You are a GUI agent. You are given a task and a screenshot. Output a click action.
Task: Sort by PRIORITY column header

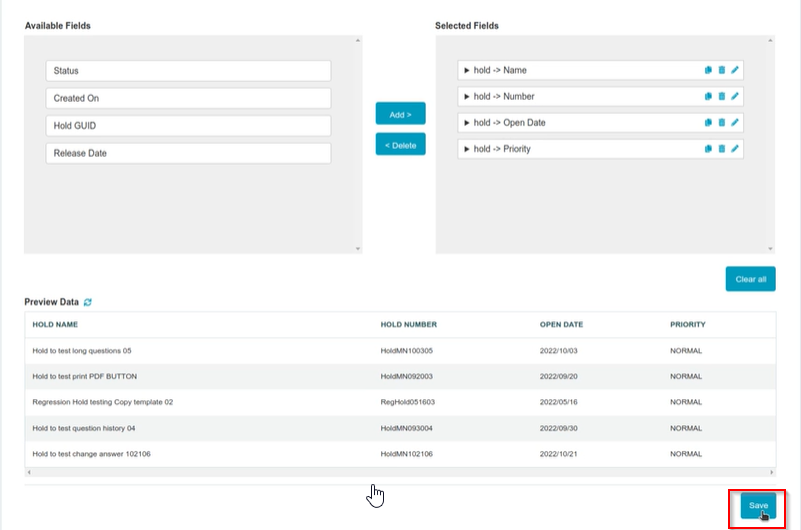pyautogui.click(x=688, y=325)
